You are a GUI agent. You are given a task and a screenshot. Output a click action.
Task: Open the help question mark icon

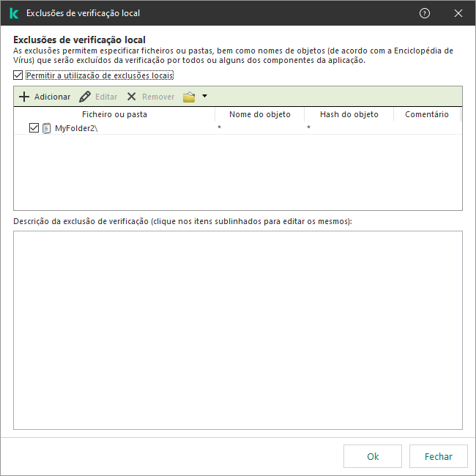(425, 13)
